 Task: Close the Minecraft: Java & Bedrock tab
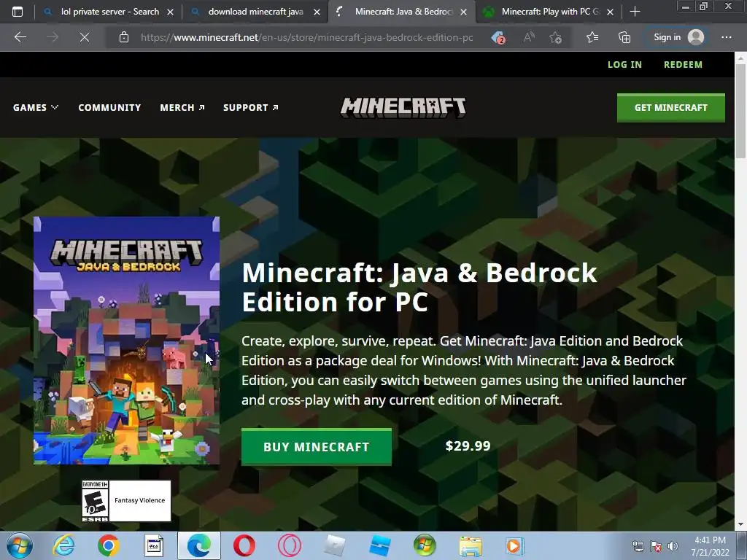[x=463, y=12]
